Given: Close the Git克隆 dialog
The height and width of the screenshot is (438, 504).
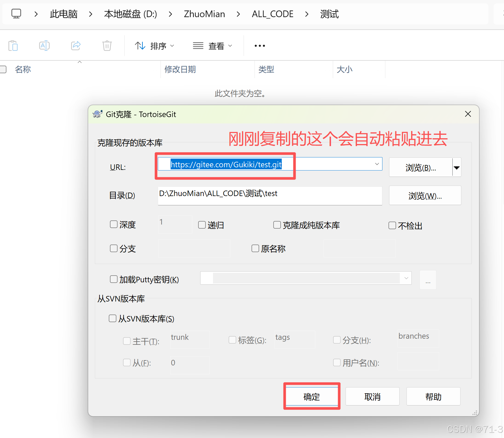Looking at the screenshot, I should tap(468, 114).
